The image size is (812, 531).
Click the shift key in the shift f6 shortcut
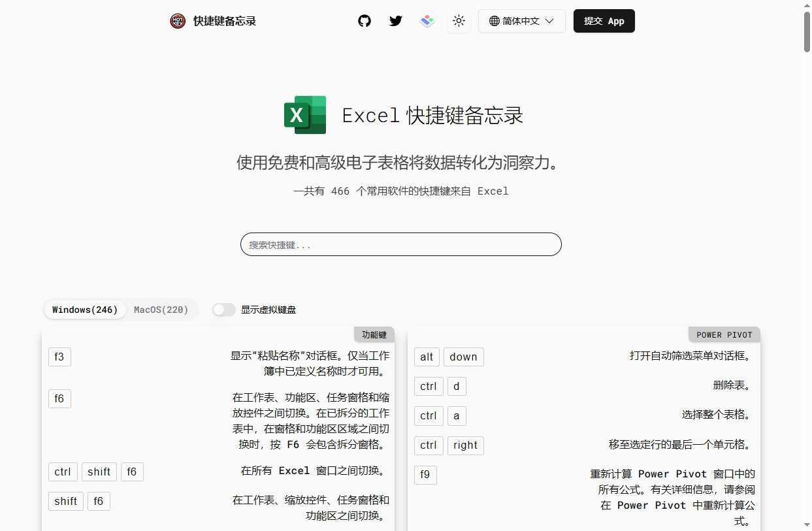[x=65, y=501]
